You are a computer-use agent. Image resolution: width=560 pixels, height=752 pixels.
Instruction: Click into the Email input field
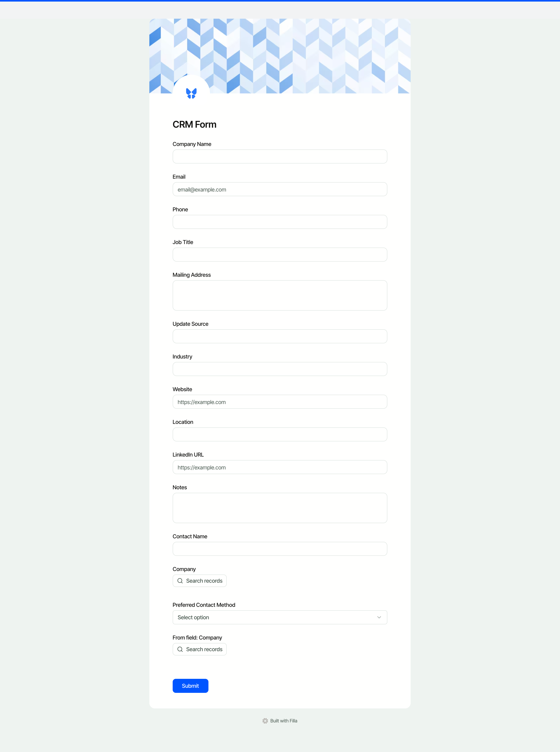(x=280, y=189)
